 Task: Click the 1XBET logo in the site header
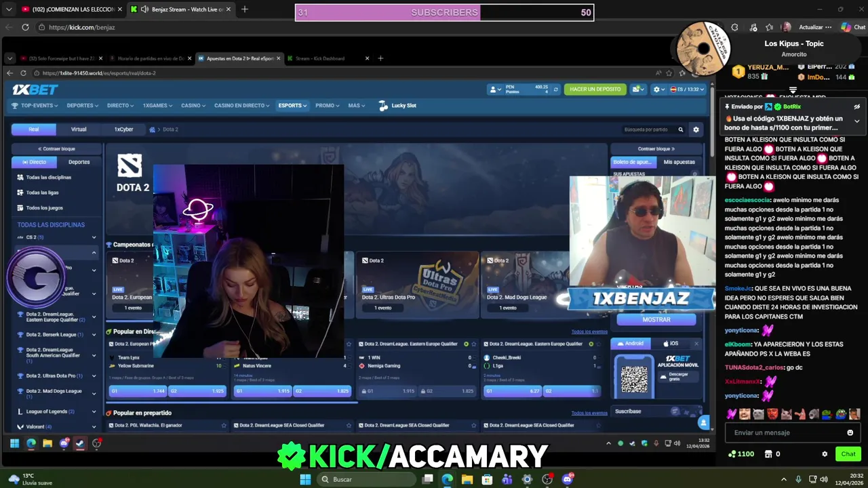(35, 89)
